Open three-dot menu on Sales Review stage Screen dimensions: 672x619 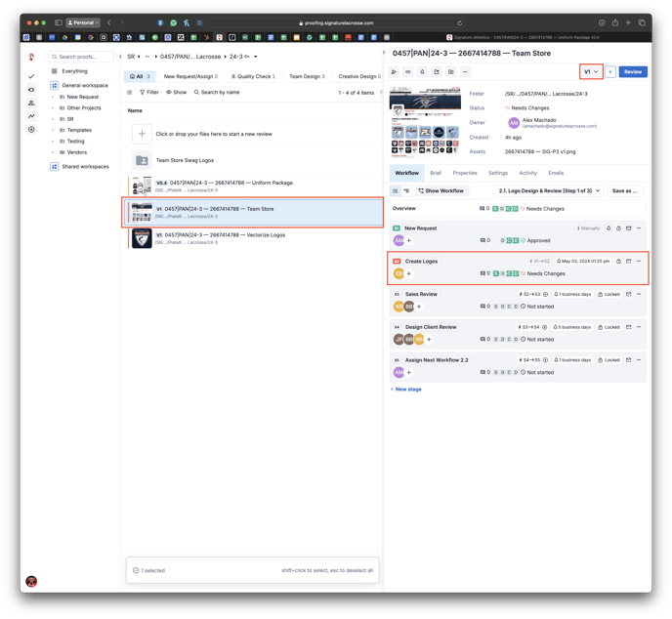639,294
